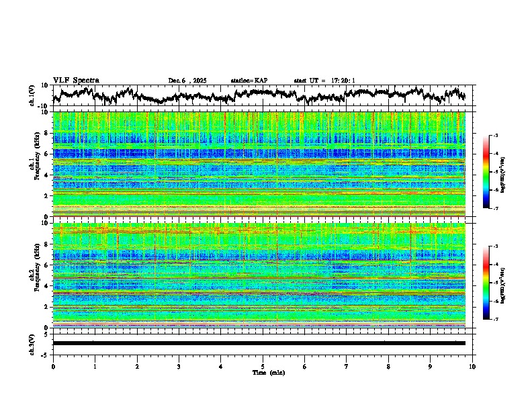Click the ch.3(V) axis label

pos(32,345)
